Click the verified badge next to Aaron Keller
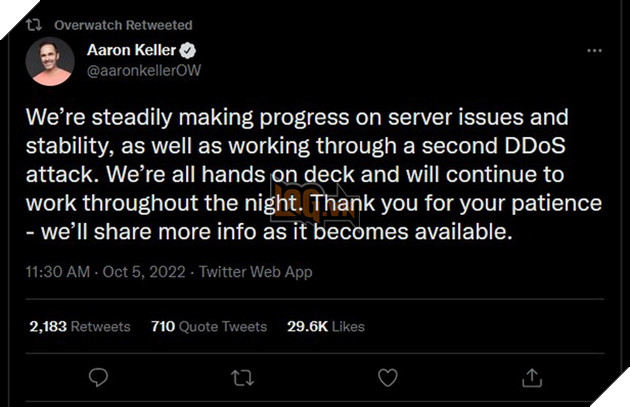The image size is (630, 407). [186, 50]
